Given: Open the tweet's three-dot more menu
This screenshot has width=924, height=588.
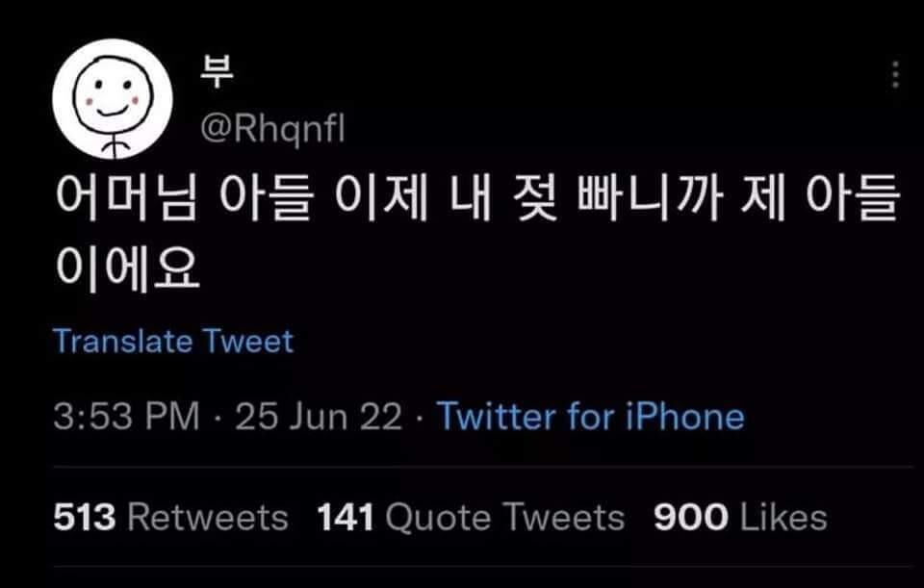Looking at the screenshot, I should (895, 74).
